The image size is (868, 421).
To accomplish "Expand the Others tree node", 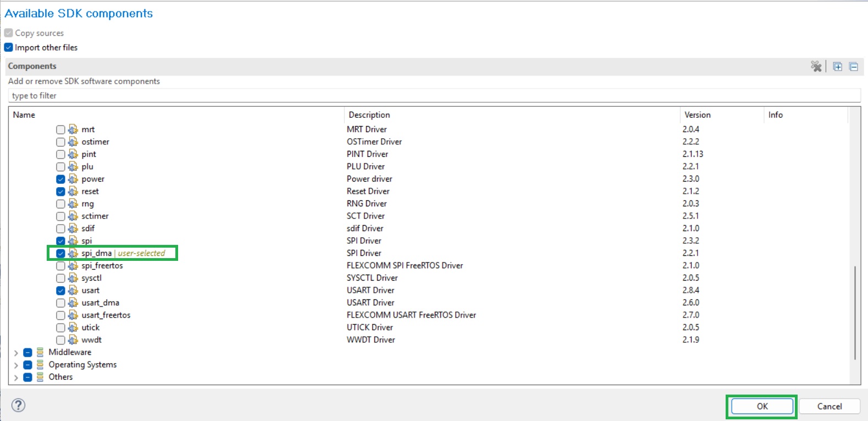I will pos(16,378).
